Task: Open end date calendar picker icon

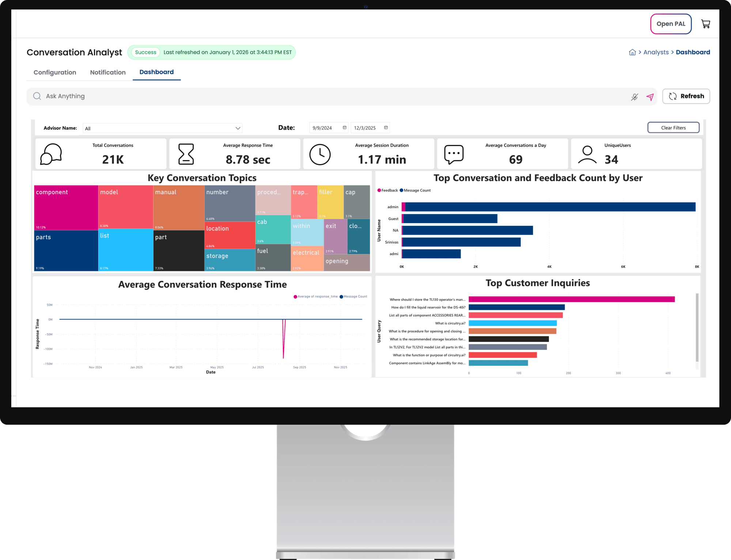Action: [x=386, y=127]
